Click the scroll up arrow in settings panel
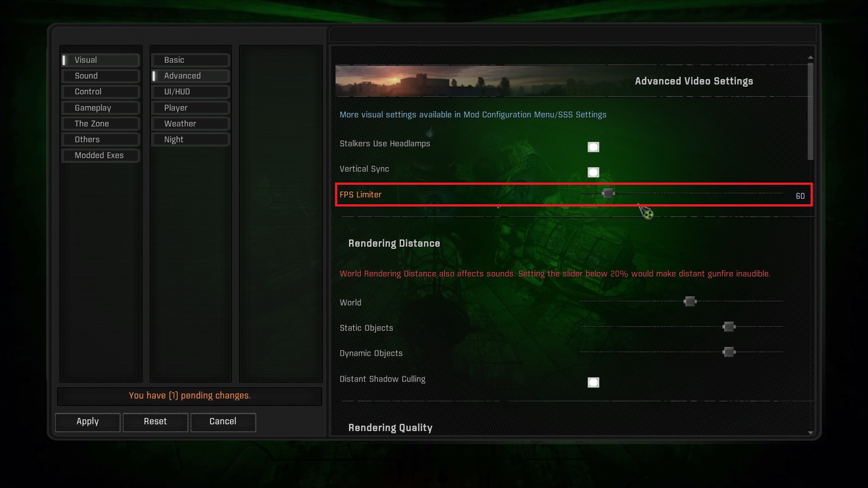Image resolution: width=868 pixels, height=488 pixels. pos(810,58)
